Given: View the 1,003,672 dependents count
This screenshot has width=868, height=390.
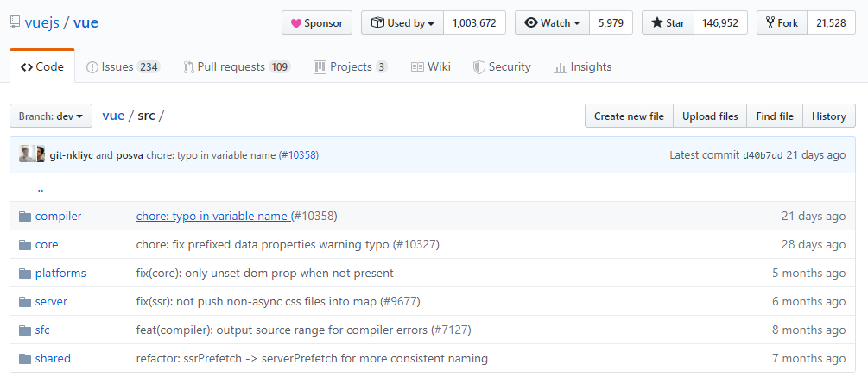Looking at the screenshot, I should [x=474, y=22].
